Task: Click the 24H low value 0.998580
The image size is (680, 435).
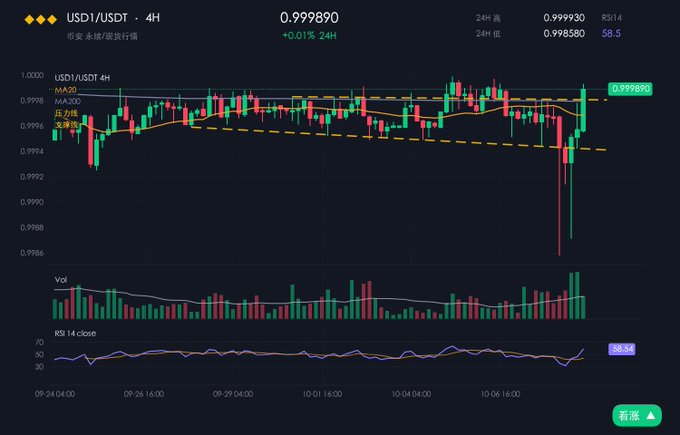Action: (564, 33)
